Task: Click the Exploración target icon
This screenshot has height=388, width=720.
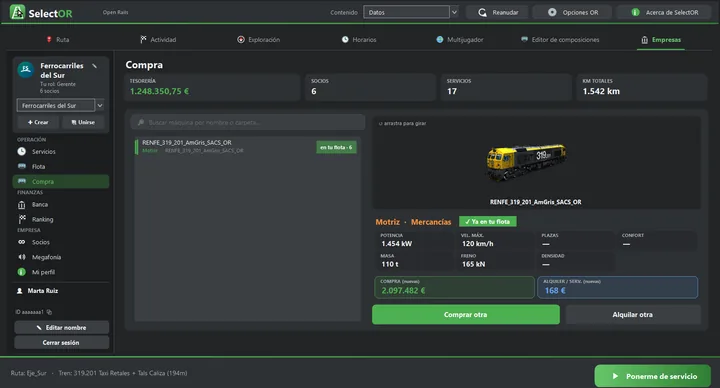Action: click(x=241, y=39)
